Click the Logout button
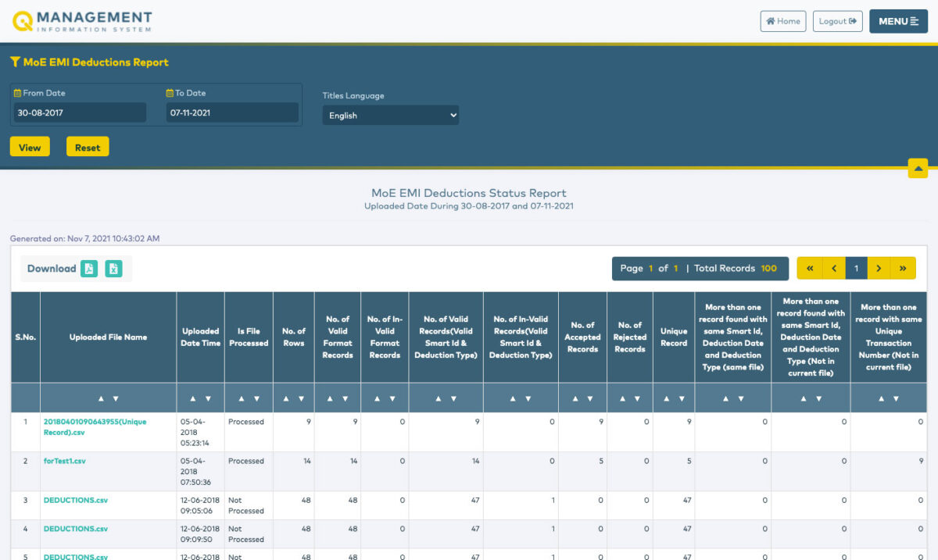This screenshot has width=938, height=560. (837, 21)
